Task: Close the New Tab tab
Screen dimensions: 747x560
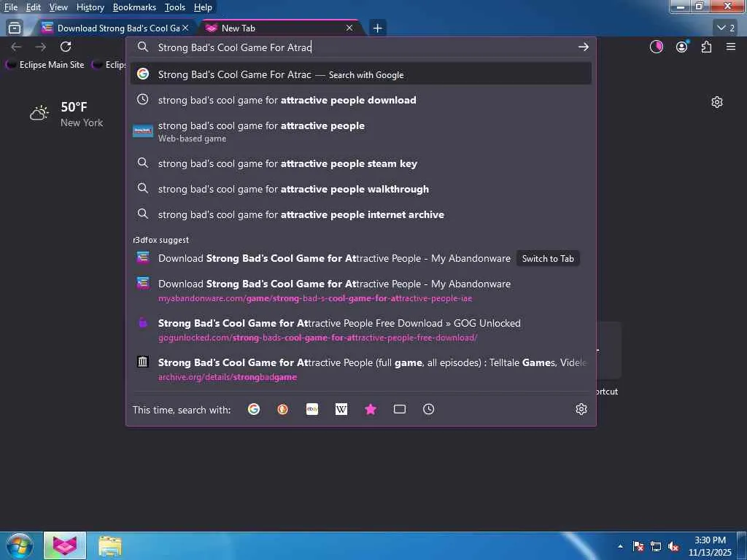Action: 349,28
